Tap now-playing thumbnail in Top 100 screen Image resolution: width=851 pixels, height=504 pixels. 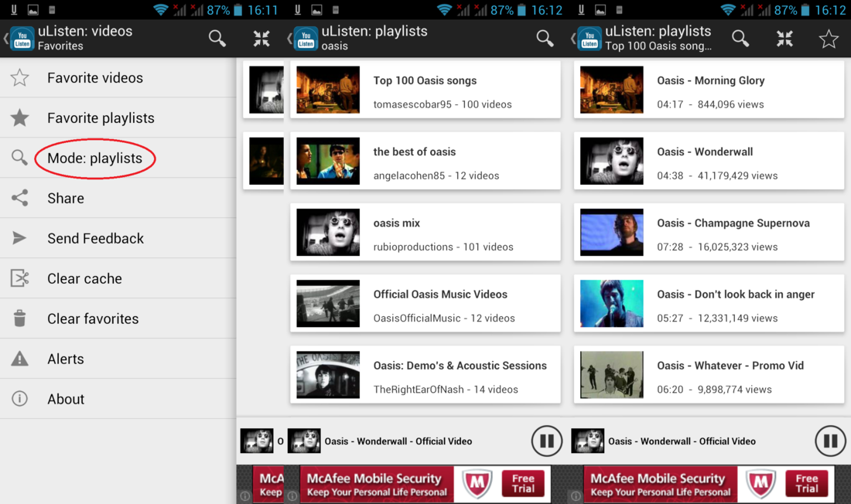click(x=588, y=441)
